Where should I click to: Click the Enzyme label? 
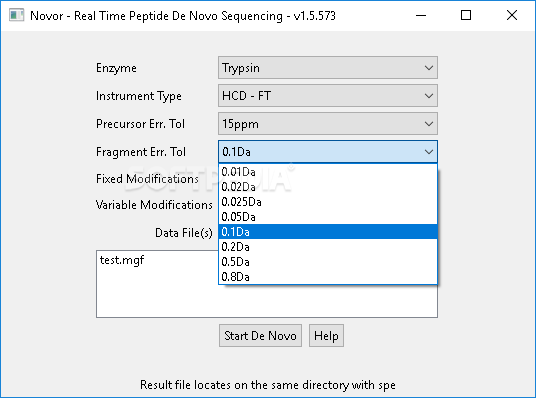coord(116,68)
